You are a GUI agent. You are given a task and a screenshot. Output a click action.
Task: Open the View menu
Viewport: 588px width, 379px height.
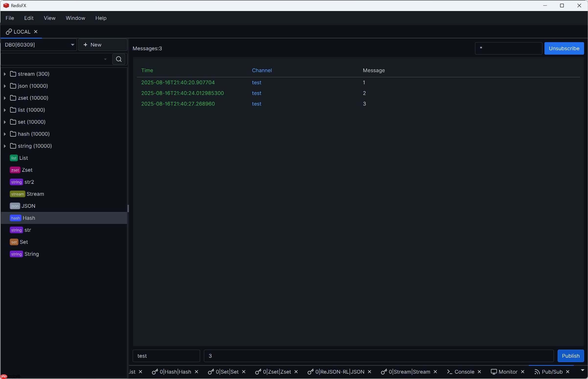coord(49,18)
